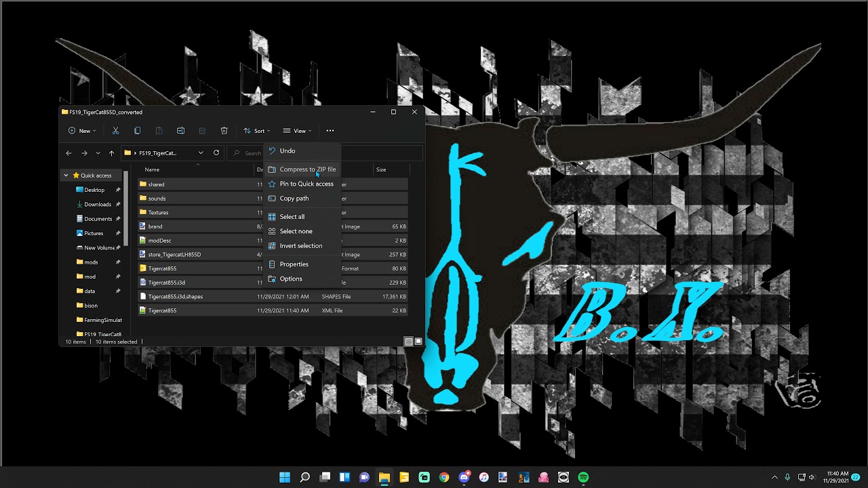Open Task View on taskbar
This screenshot has width=868, height=488.
325,477
